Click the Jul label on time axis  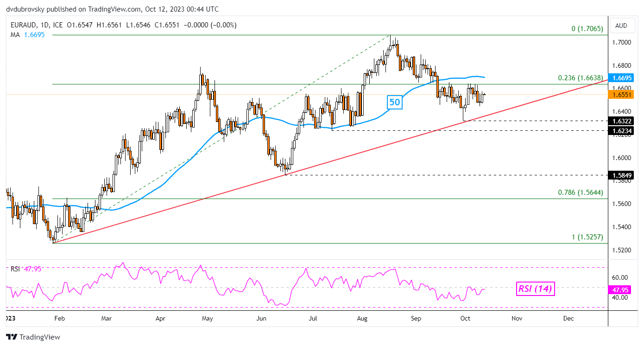(x=313, y=319)
